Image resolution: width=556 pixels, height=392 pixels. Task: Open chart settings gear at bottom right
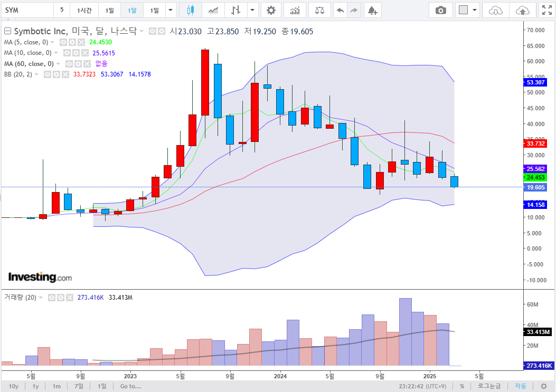pyautogui.click(x=543, y=386)
